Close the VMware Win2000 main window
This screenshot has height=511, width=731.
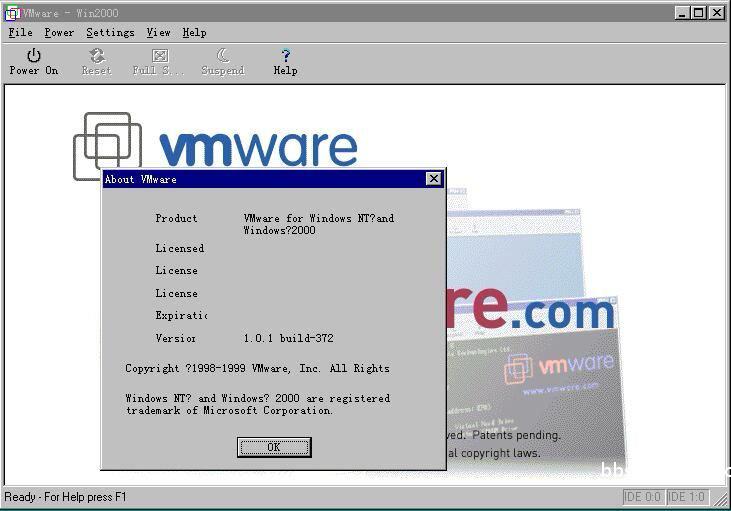[x=717, y=13]
